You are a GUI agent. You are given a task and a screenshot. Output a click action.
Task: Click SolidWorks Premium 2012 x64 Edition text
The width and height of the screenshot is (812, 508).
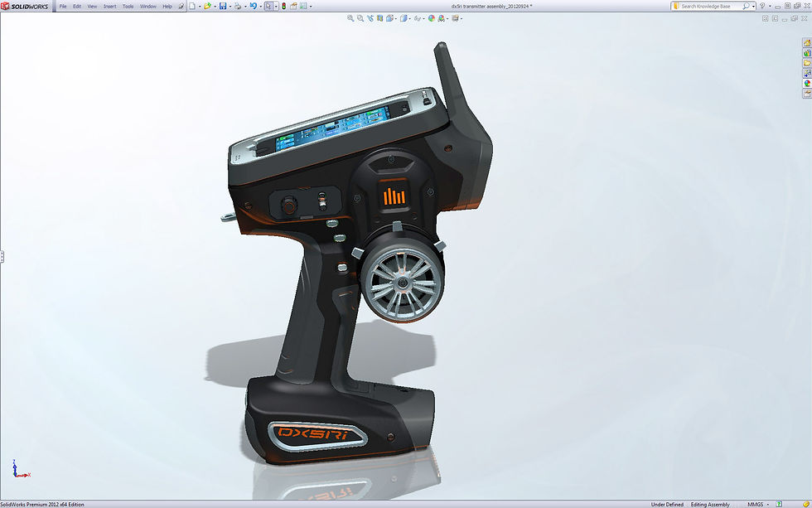[42, 505]
